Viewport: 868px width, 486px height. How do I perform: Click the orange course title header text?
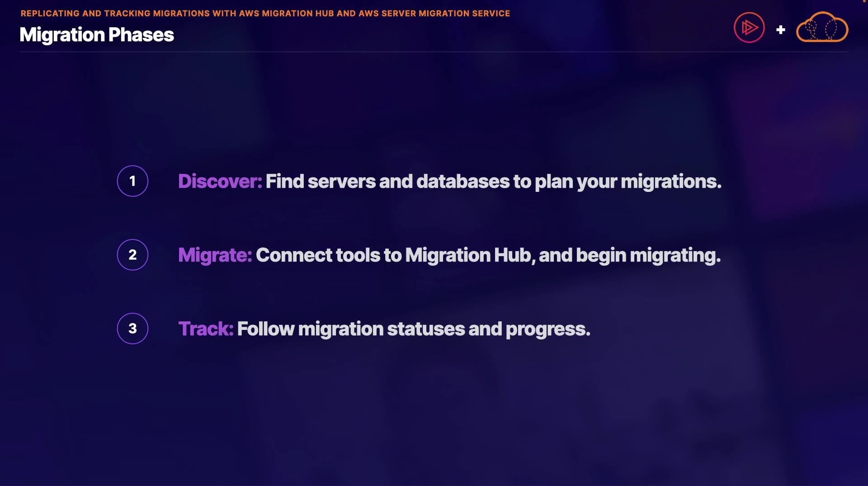(x=265, y=14)
